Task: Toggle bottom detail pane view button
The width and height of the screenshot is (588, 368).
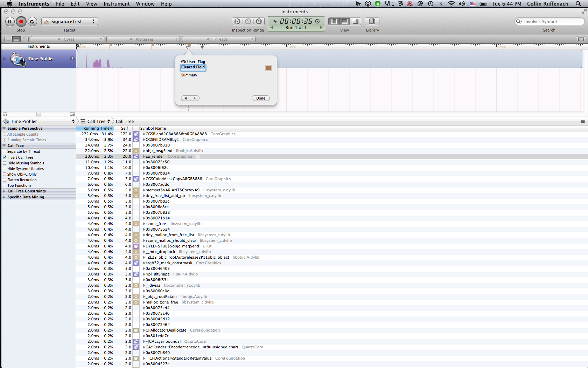Action: [x=345, y=21]
